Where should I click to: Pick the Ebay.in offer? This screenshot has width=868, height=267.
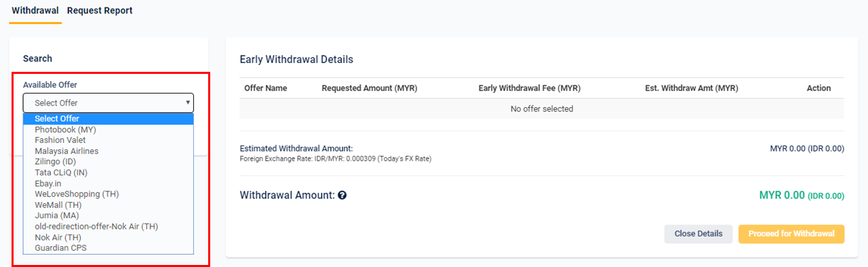tap(108, 183)
